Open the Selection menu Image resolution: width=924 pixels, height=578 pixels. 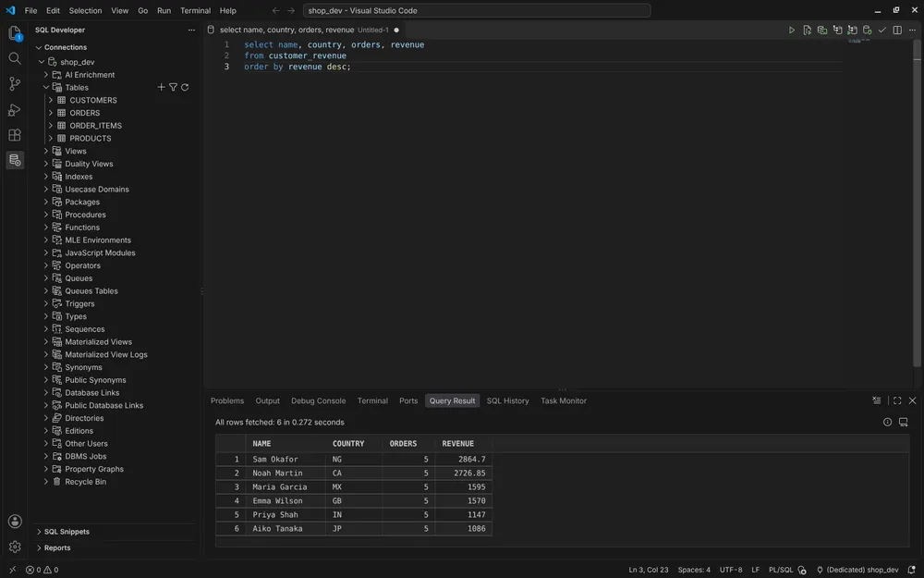[85, 10]
